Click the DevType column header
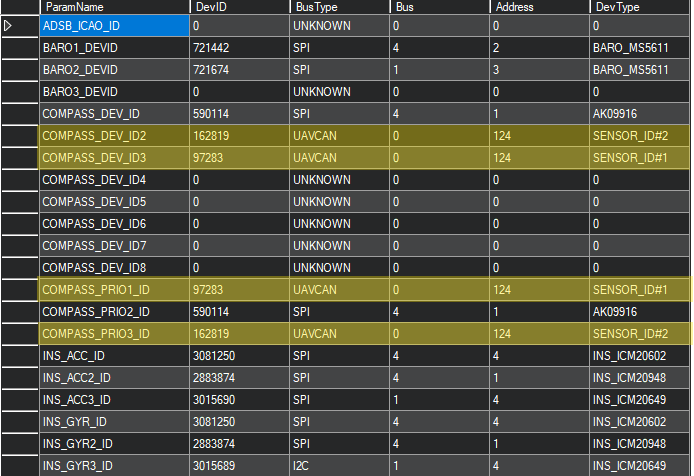694x476 pixels. 640,7
